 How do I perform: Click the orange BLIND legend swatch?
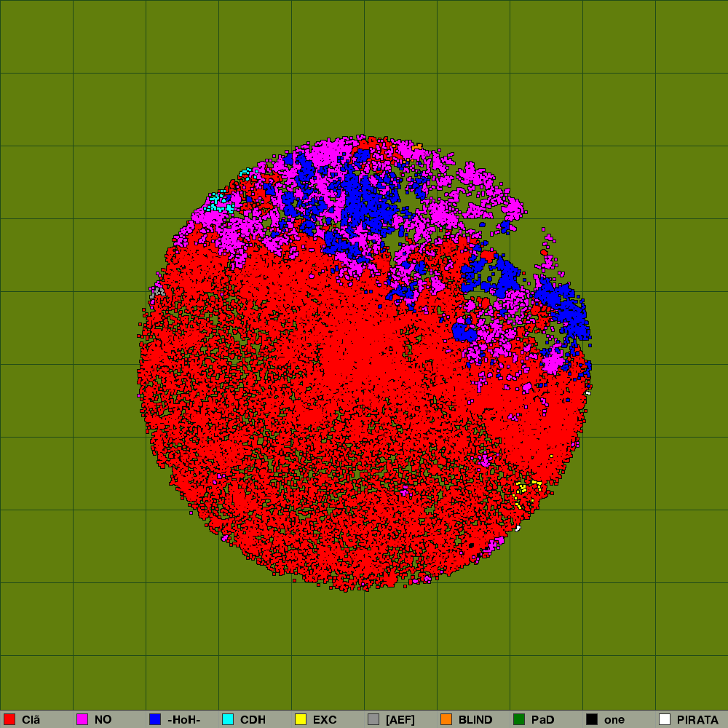pyautogui.click(x=446, y=719)
